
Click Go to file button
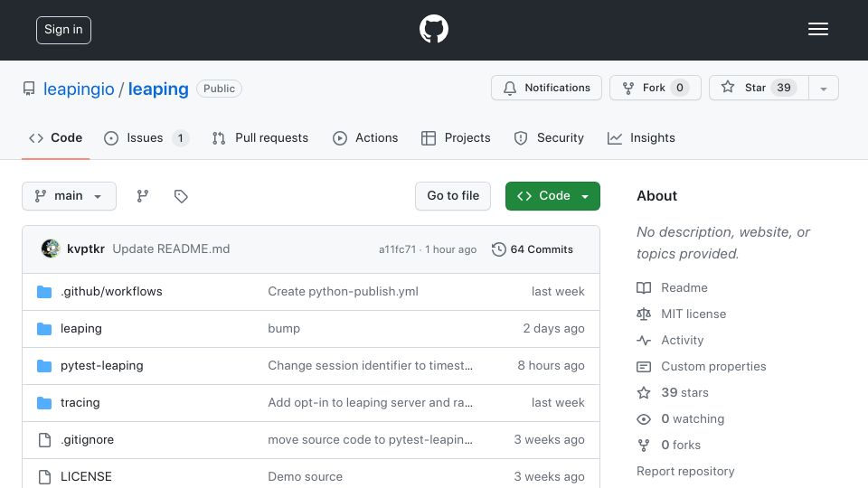[x=453, y=196]
